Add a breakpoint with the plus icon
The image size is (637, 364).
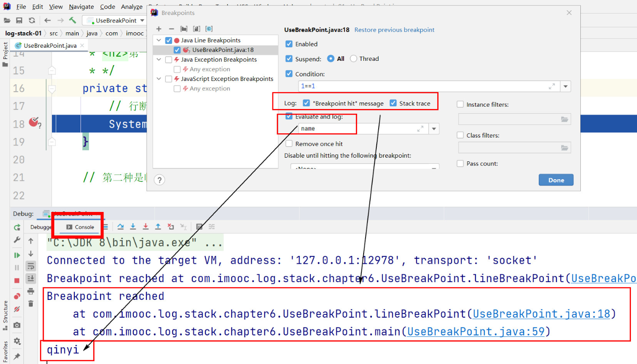(159, 29)
